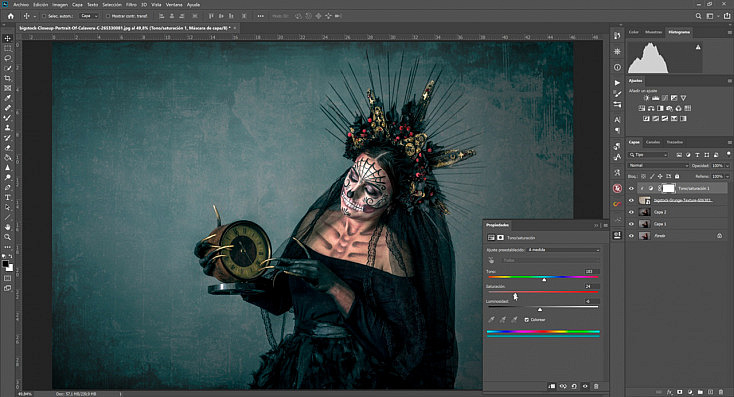Open the Relleno value dropdown arrow
Viewport: 734px width, 397px height.
pyautogui.click(x=727, y=176)
